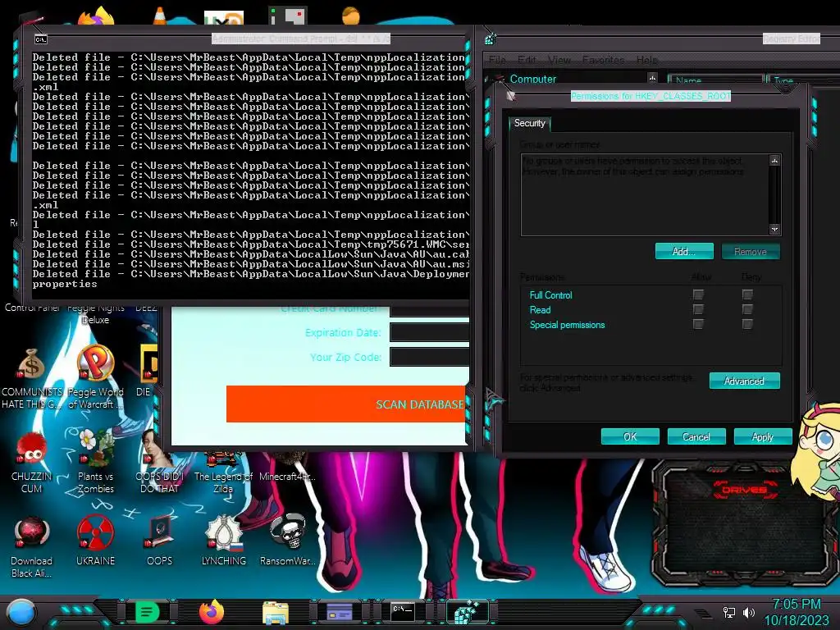
Task: Click the Registry Editor title bar icon
Action: coord(491,39)
